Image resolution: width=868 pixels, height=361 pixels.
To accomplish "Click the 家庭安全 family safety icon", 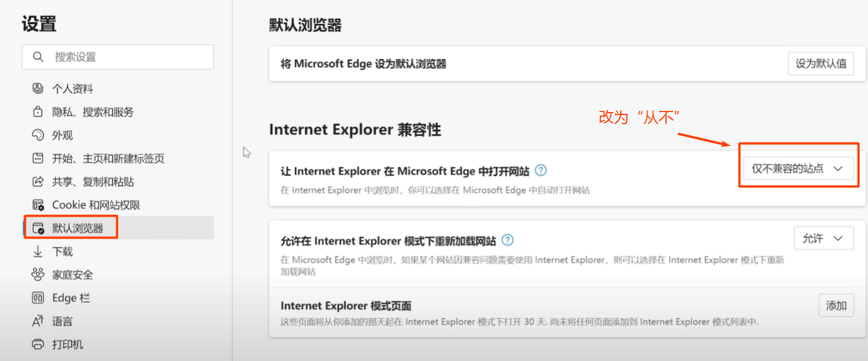I will 37,274.
